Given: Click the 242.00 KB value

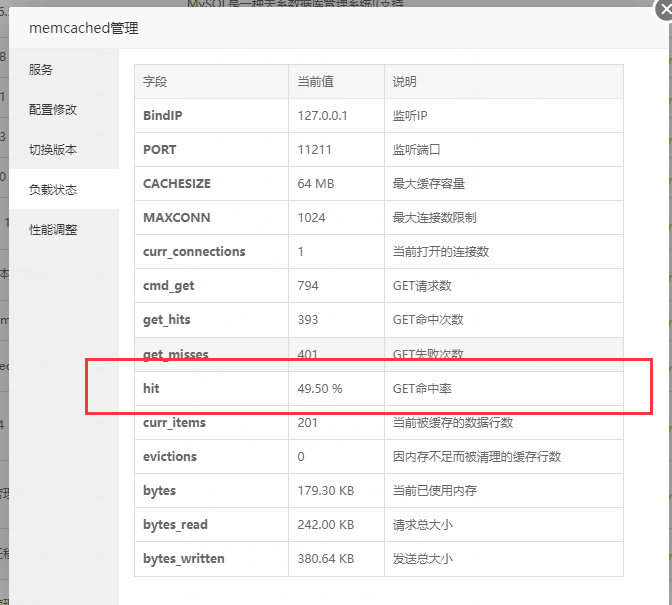Looking at the screenshot, I should pyautogui.click(x=326, y=524).
